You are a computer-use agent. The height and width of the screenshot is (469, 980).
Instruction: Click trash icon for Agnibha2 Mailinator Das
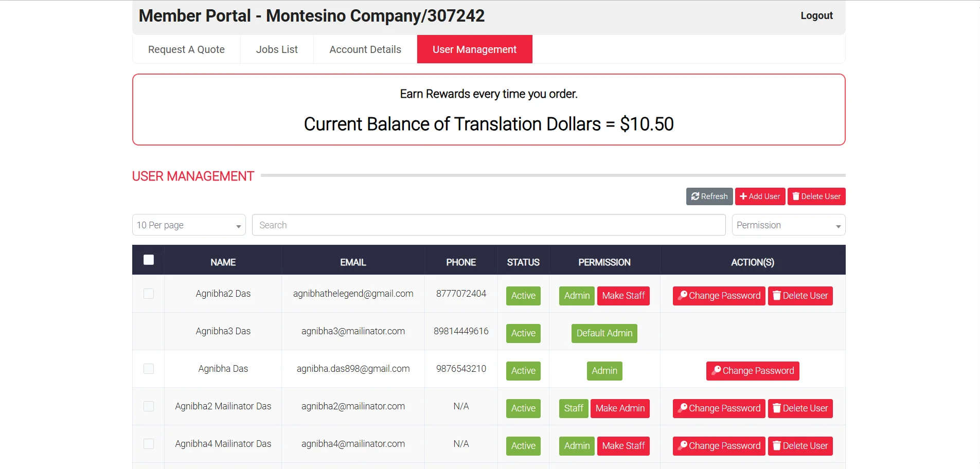click(777, 408)
